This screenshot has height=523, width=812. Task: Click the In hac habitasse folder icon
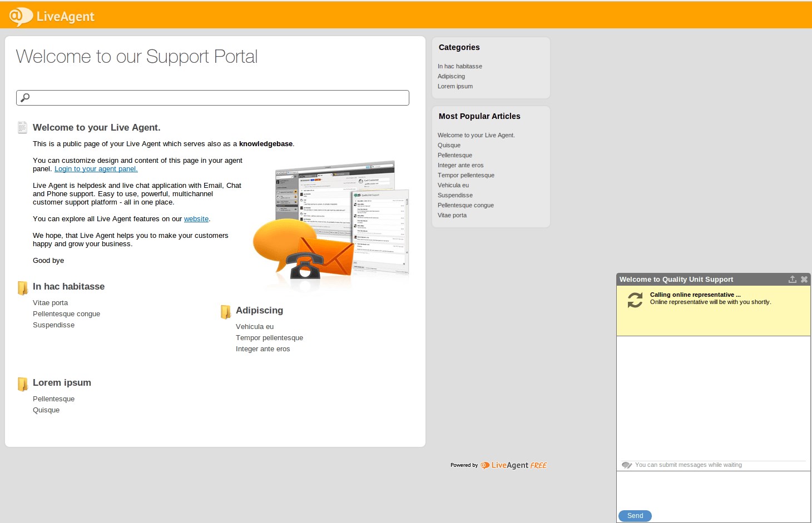(23, 287)
